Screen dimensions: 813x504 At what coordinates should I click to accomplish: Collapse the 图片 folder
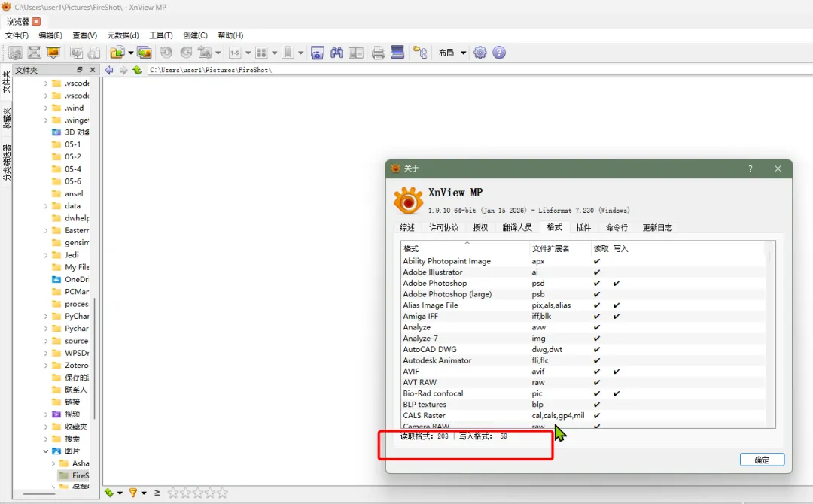tap(46, 451)
